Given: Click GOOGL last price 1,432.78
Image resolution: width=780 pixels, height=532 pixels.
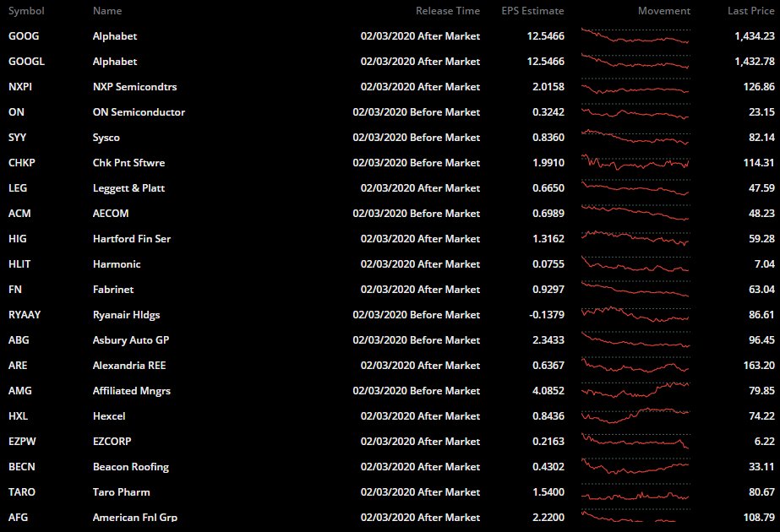Looking at the screenshot, I should [755, 61].
